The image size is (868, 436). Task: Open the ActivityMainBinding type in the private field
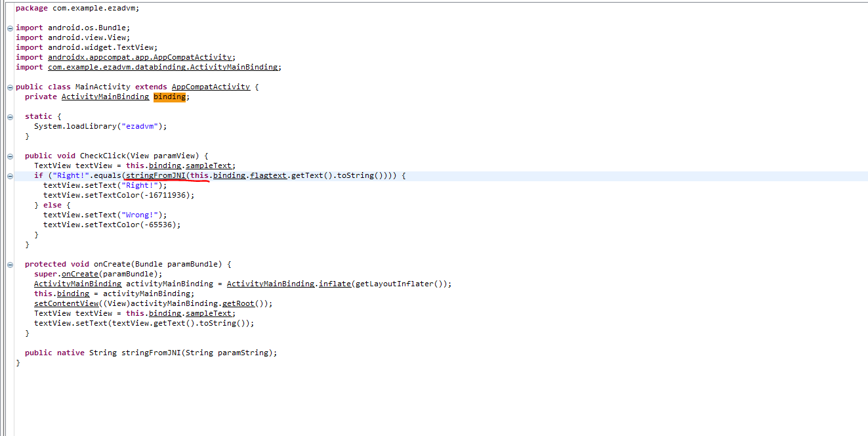(x=105, y=97)
